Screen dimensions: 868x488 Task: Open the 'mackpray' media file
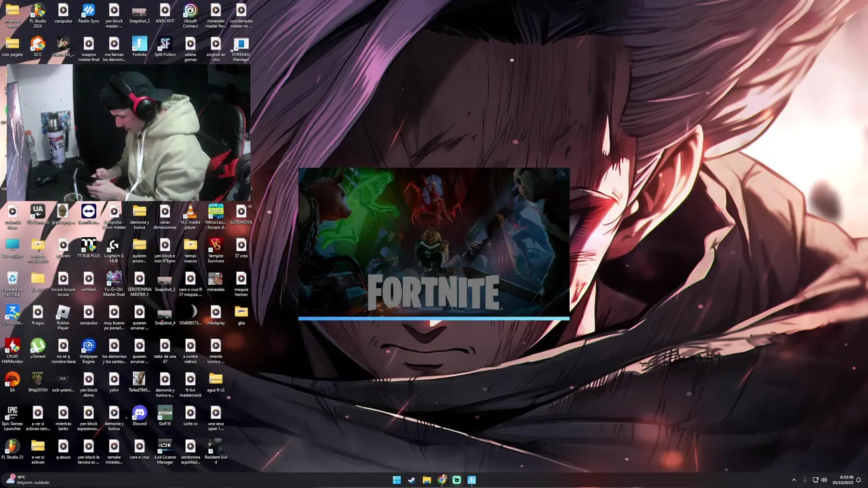click(216, 315)
